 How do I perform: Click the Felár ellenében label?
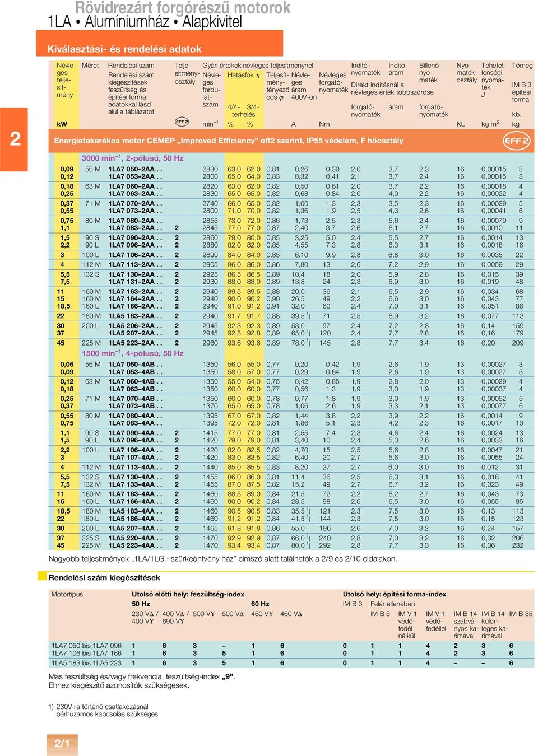[x=393, y=604]
